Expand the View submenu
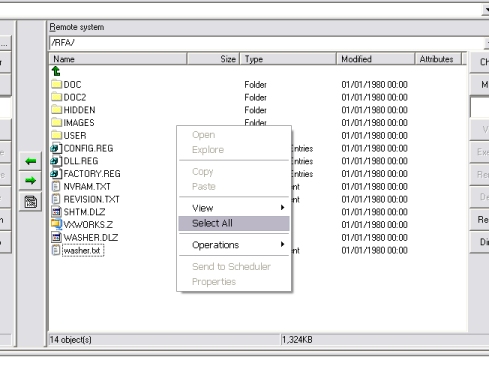This screenshot has width=489, height=366. (x=234, y=208)
